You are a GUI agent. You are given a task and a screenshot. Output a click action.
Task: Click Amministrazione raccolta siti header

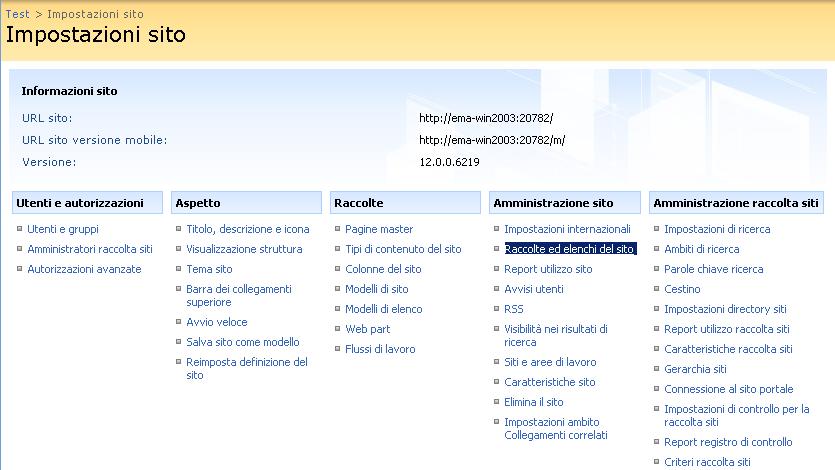[736, 203]
